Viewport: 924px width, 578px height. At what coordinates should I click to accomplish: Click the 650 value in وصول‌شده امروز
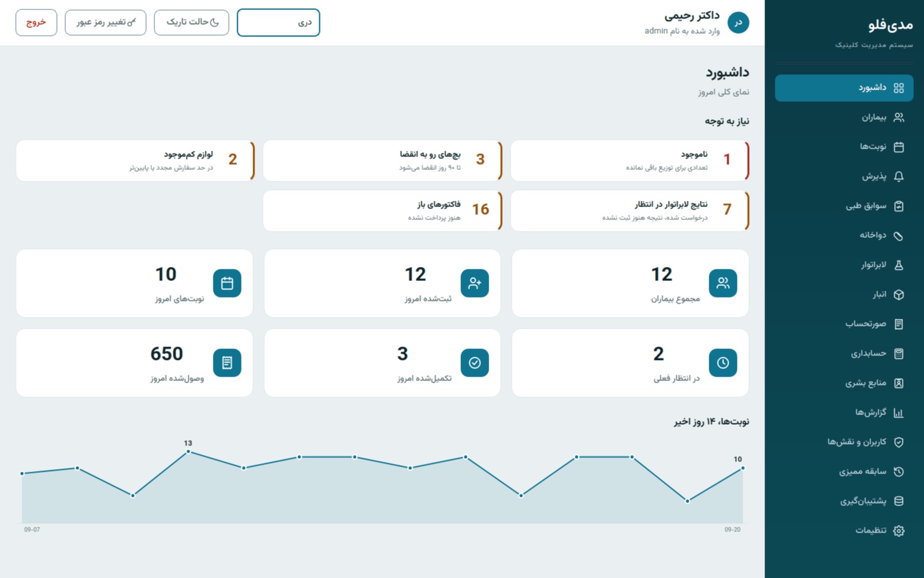pos(166,354)
